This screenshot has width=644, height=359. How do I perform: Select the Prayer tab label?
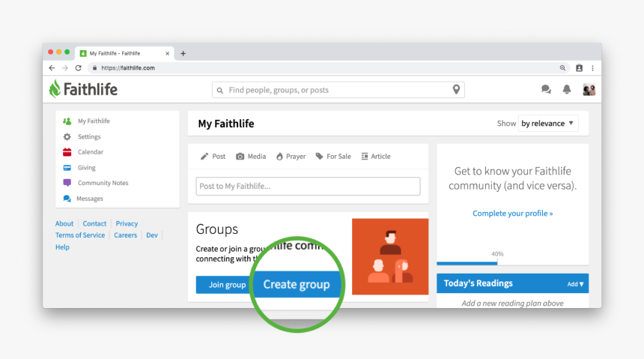coord(296,156)
